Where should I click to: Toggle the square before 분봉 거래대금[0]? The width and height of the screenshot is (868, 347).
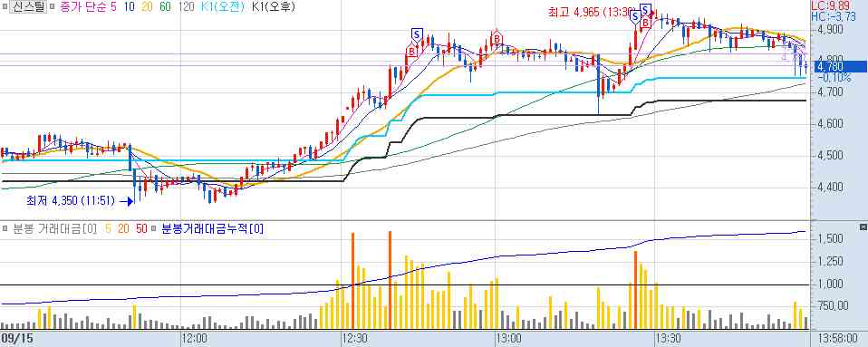point(5,227)
